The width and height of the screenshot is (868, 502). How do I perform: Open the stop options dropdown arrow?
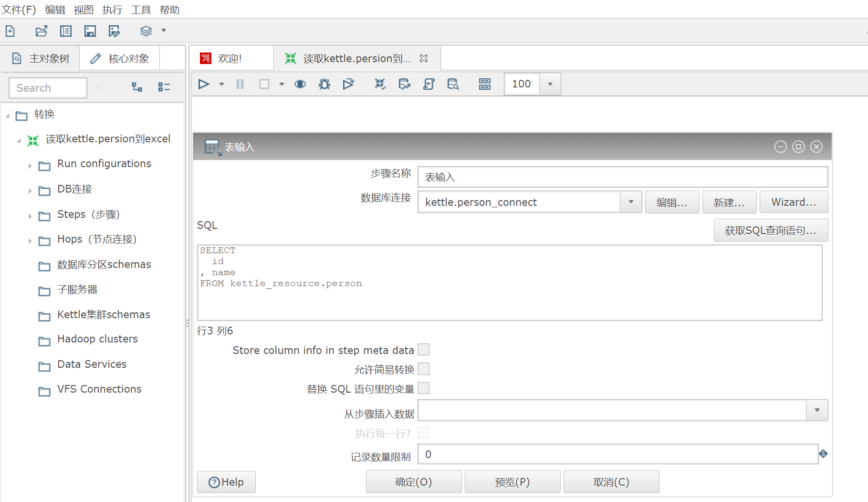coord(282,84)
